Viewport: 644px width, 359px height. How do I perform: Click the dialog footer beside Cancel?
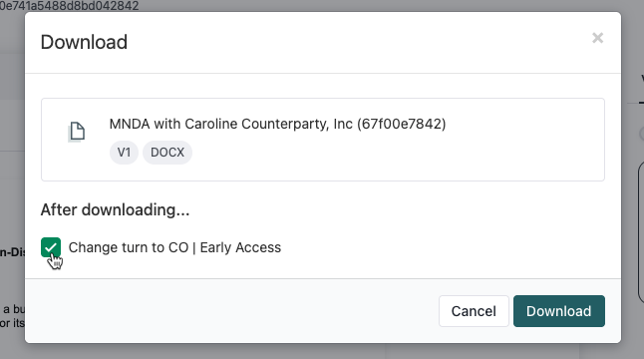click(x=230, y=311)
